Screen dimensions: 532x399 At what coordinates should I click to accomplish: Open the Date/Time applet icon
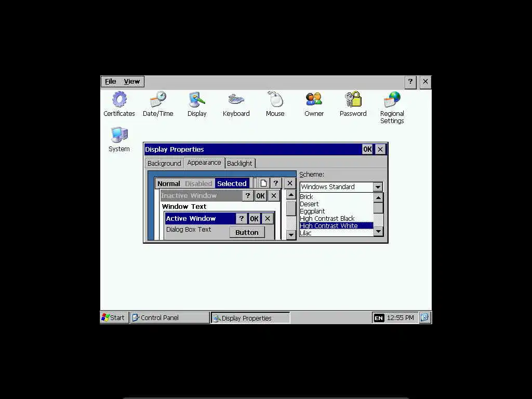point(158,104)
